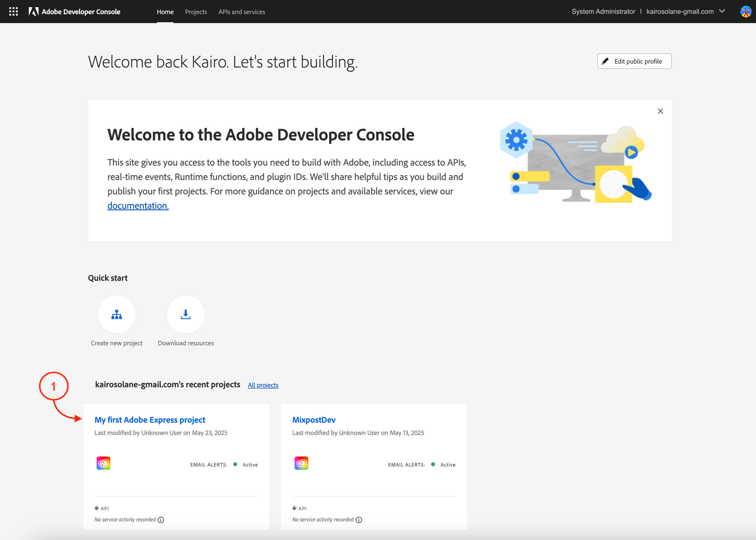Click the 'Welcome to the Adobe Developer Console' heading
Image resolution: width=756 pixels, height=540 pixels.
click(x=261, y=135)
